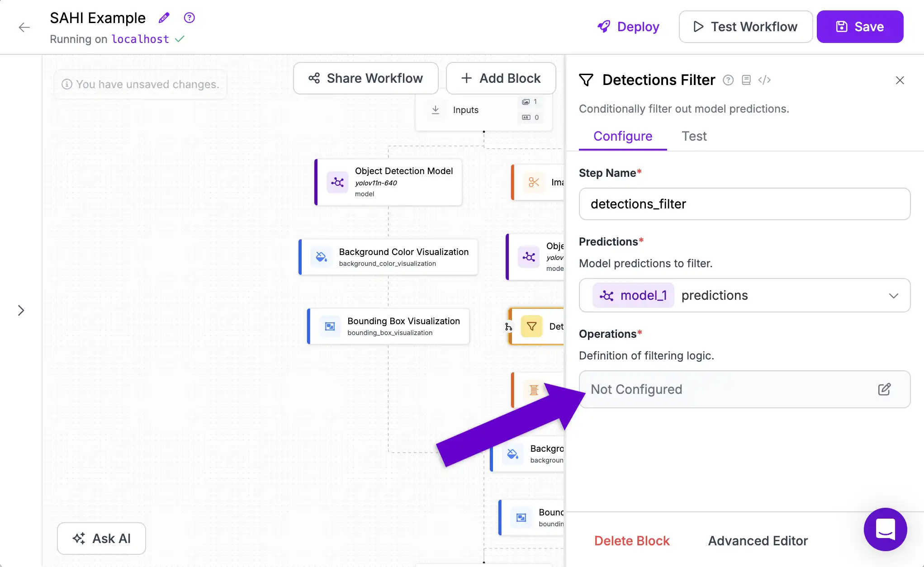The image size is (924, 567).
Task: Click the Advanced Editor button
Action: [x=758, y=541]
